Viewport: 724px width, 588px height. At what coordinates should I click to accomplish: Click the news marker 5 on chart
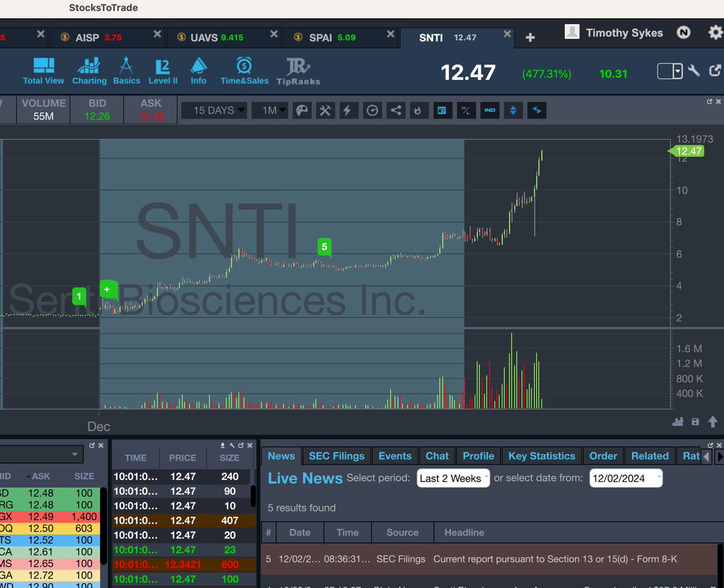[x=325, y=247]
